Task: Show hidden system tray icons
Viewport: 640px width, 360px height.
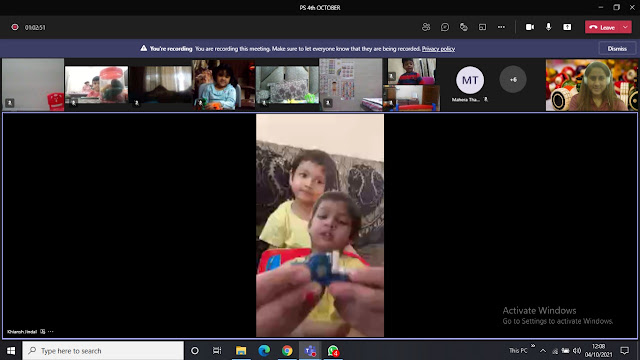Action: pos(543,351)
